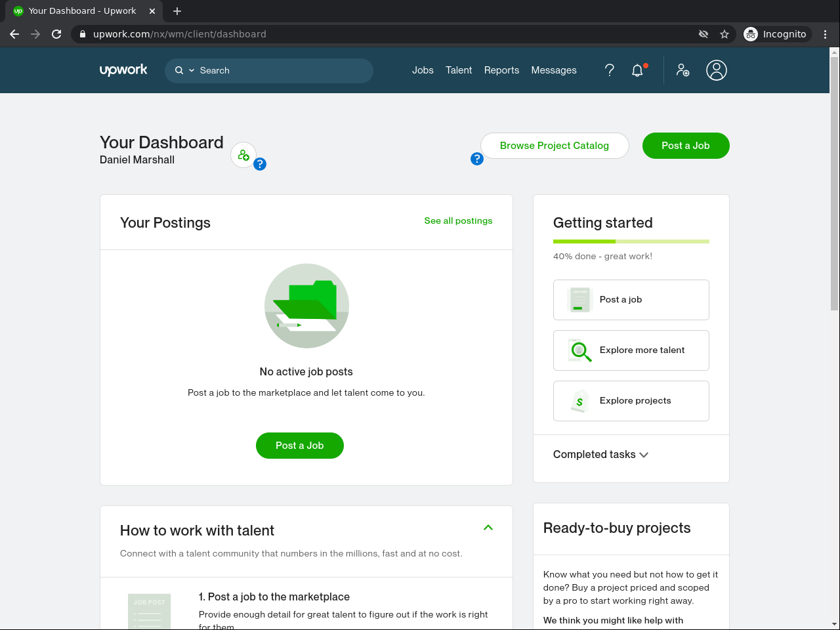Image resolution: width=840 pixels, height=630 pixels.
Task: Click the add team member icon beside Daniel Marshall
Action: (243, 155)
